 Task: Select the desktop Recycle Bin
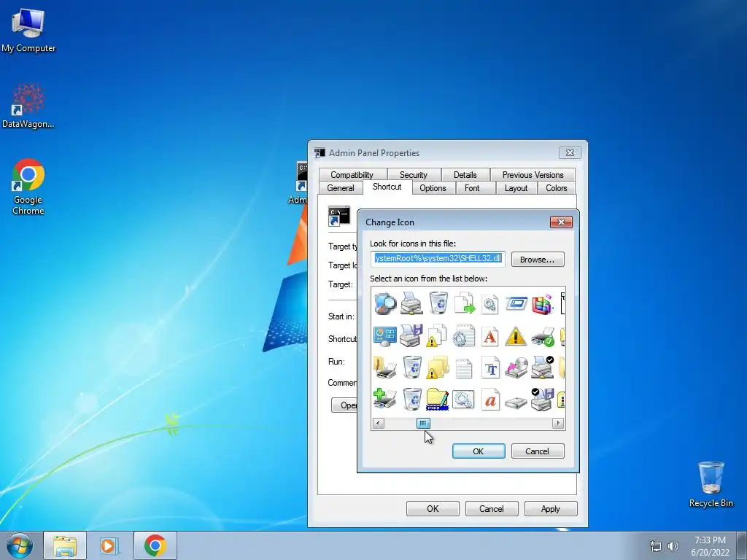711,484
